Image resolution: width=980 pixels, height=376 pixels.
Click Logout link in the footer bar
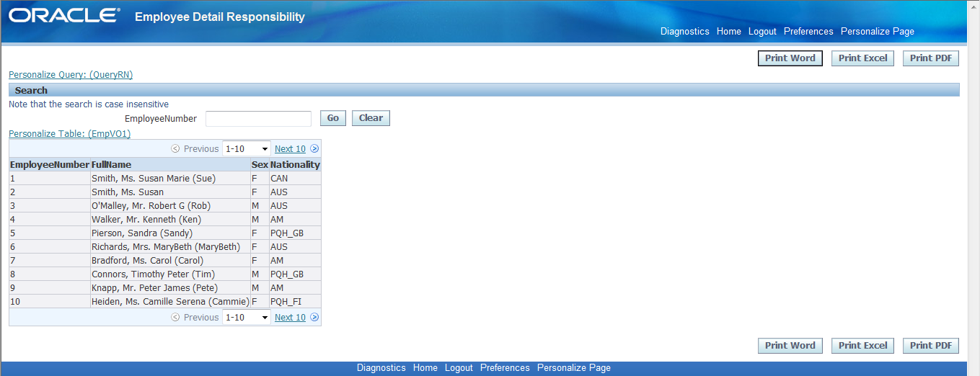(x=459, y=368)
